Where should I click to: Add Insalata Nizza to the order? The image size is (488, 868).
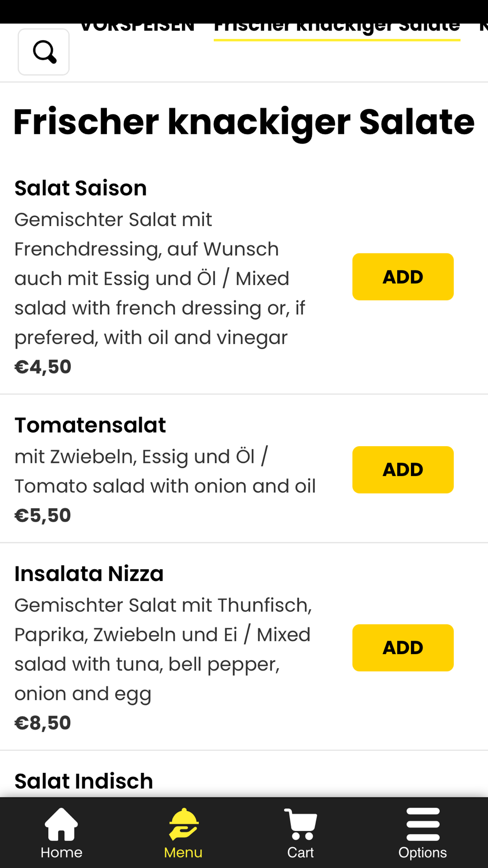(403, 648)
